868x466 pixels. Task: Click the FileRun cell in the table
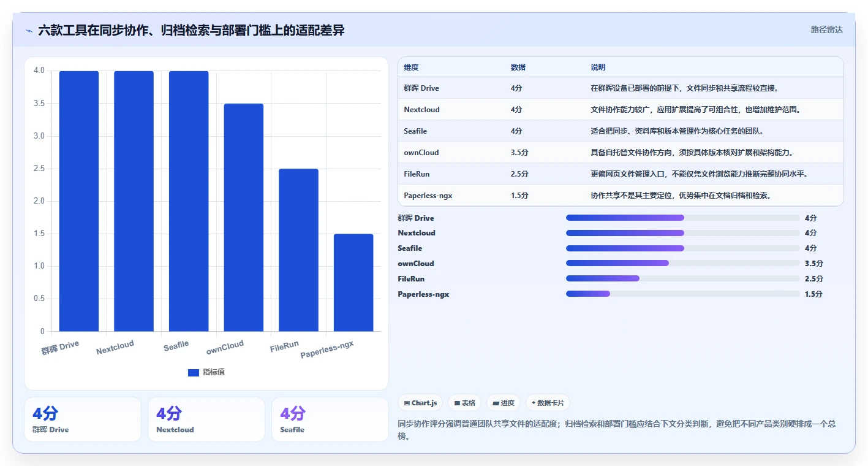click(417, 174)
